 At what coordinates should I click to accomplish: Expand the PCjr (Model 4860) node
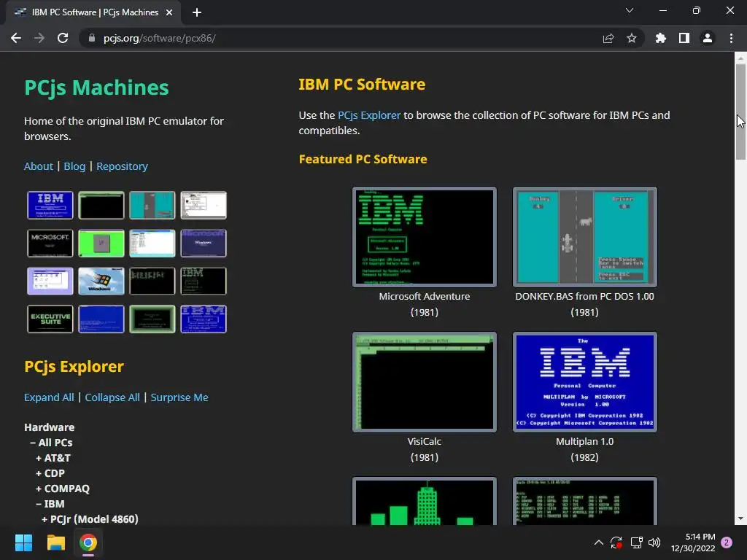click(90, 518)
